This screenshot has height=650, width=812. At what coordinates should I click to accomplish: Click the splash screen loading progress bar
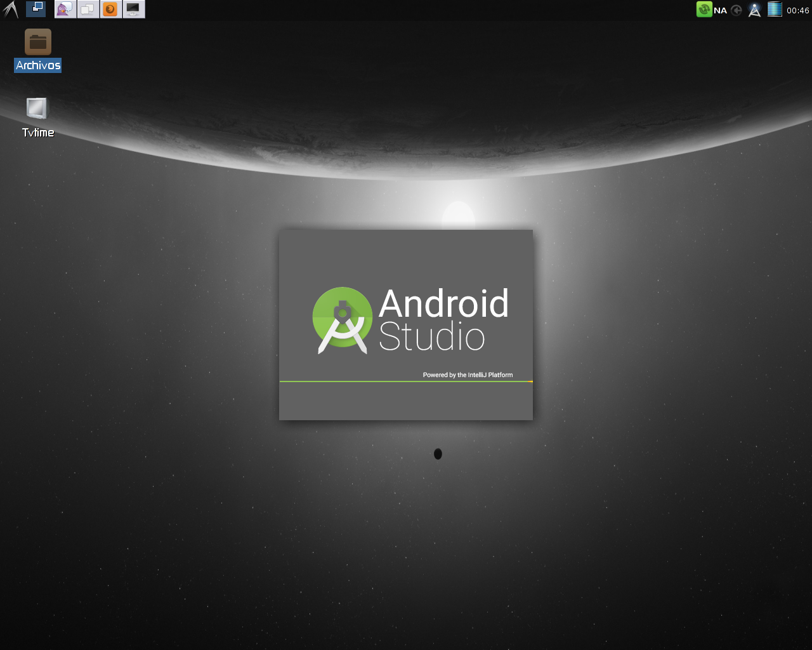click(406, 381)
